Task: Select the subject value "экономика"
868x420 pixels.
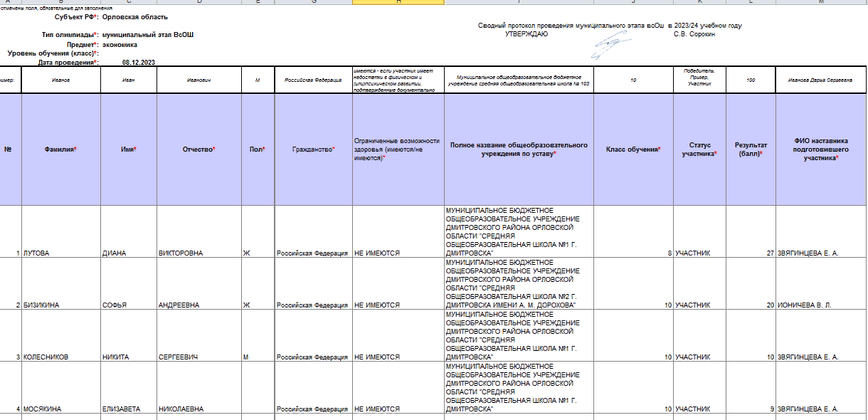Action: click(120, 44)
